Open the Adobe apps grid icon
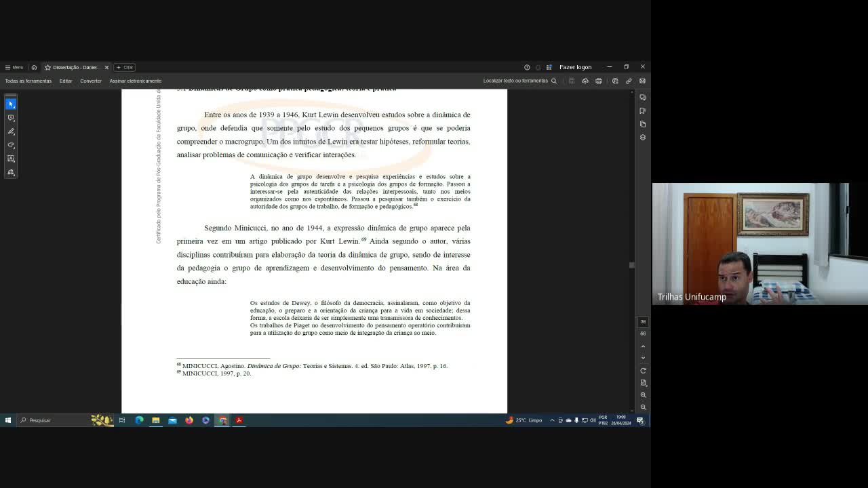 click(549, 67)
